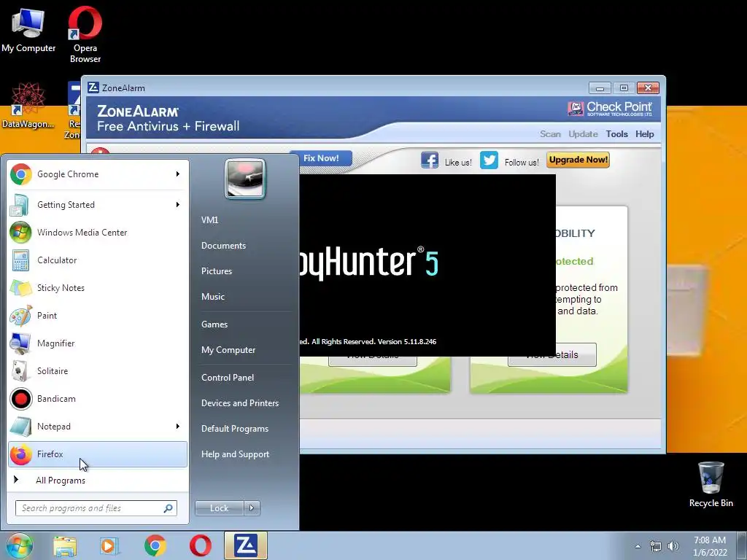Click Facebook Like us icon
The image size is (747, 560).
430,160
